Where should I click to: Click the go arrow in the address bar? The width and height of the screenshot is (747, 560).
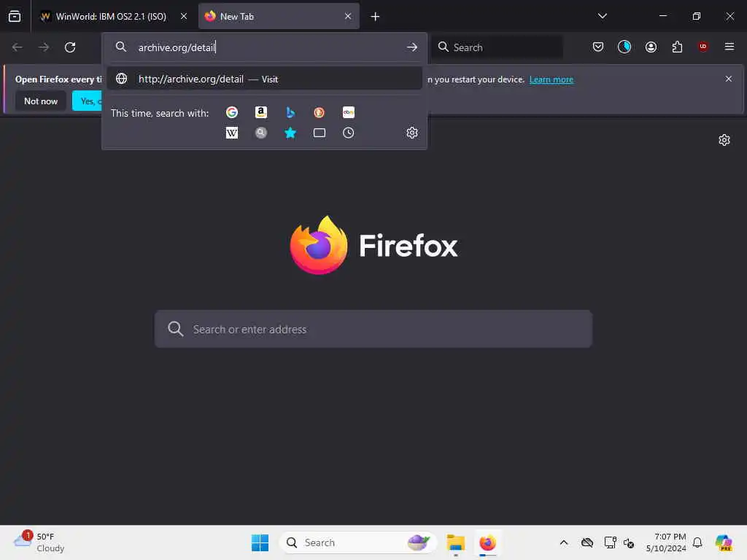412,47
